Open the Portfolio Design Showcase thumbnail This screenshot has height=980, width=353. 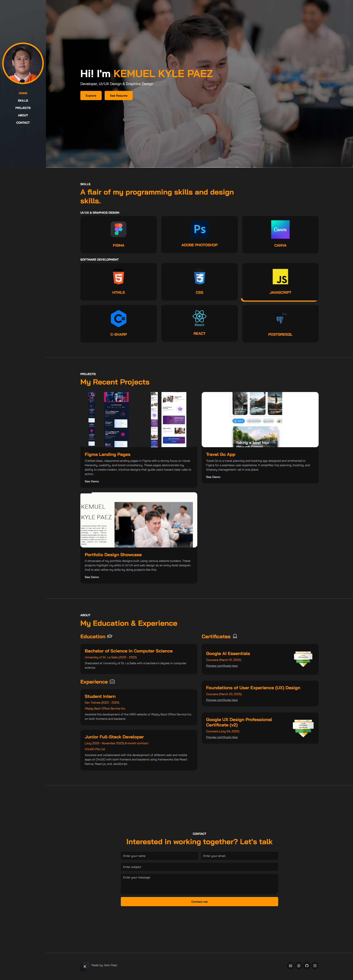(139, 520)
